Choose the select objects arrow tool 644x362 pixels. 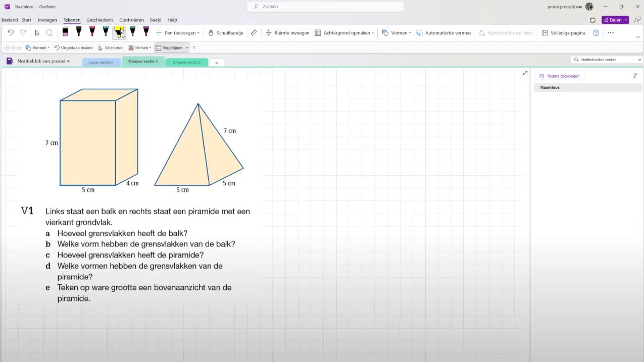coord(37,33)
